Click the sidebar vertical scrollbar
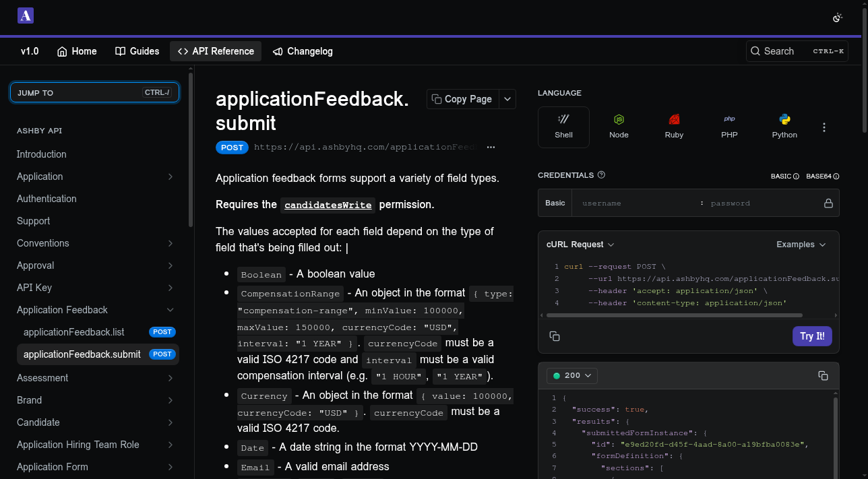 click(x=191, y=148)
